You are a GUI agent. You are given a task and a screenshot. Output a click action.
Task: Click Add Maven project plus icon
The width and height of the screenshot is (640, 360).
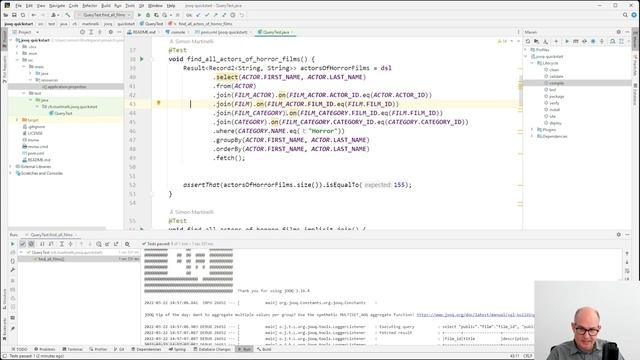point(556,41)
